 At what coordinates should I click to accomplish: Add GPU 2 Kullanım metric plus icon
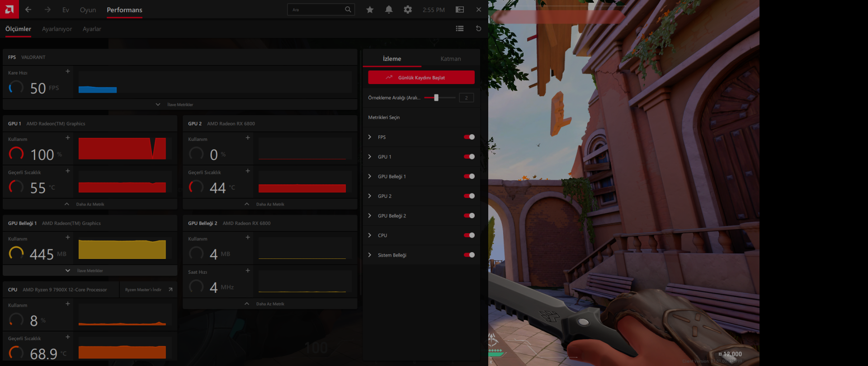point(248,138)
